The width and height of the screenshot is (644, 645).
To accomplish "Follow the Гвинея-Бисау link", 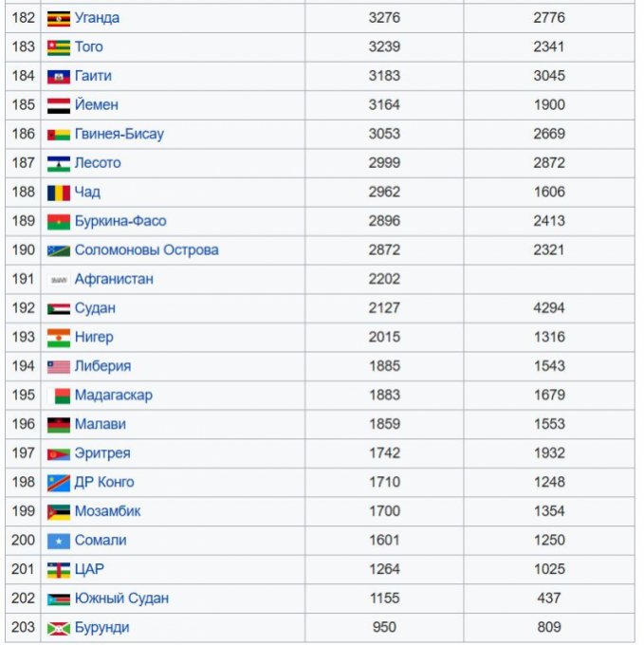I will [119, 134].
